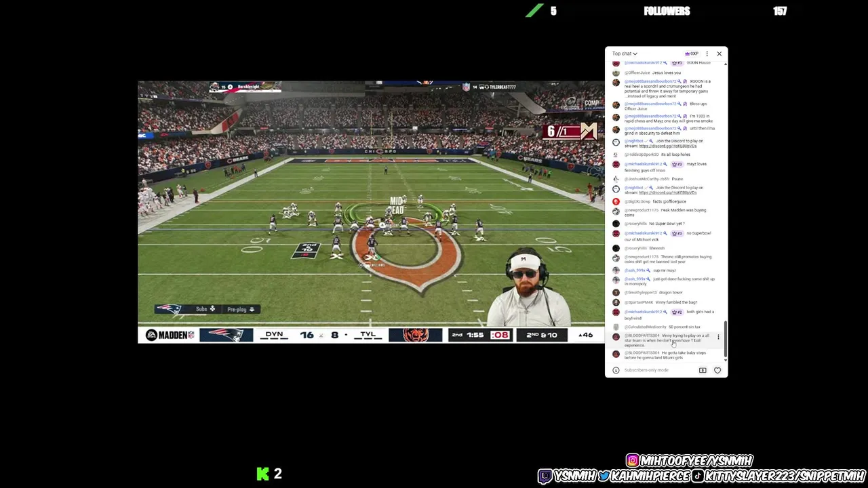Click moderator wrench beside ash_999x 'sup mr mayz'
Screen dimensions: 868x488
pyautogui.click(x=648, y=270)
